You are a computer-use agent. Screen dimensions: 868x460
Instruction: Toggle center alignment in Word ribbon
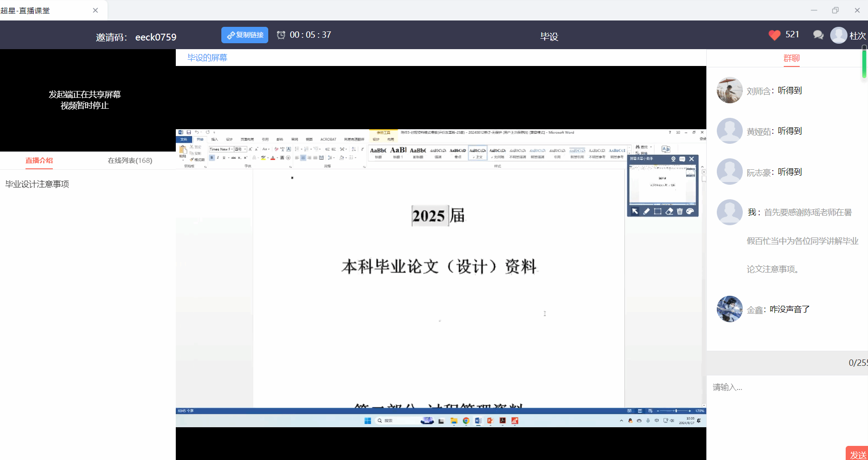tap(303, 158)
